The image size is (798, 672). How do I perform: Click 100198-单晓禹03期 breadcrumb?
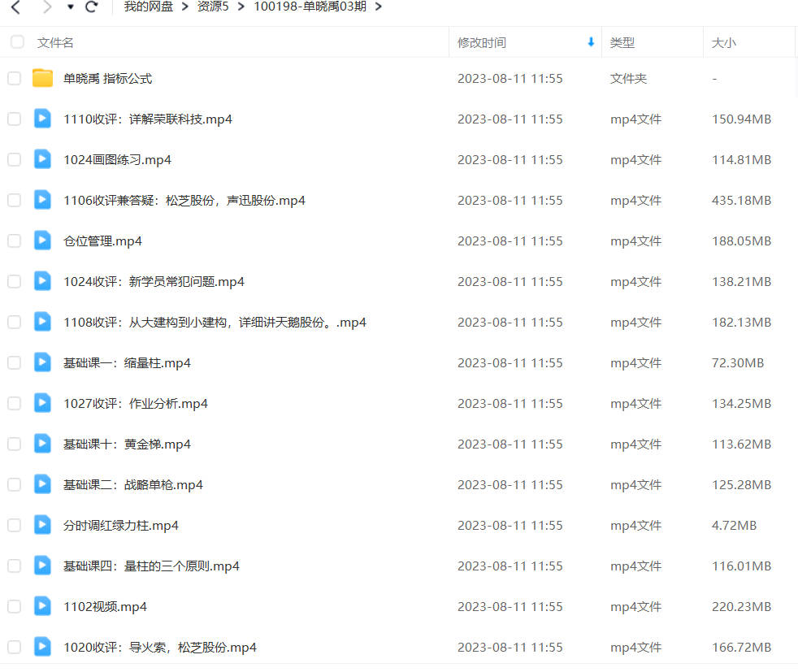point(310,7)
